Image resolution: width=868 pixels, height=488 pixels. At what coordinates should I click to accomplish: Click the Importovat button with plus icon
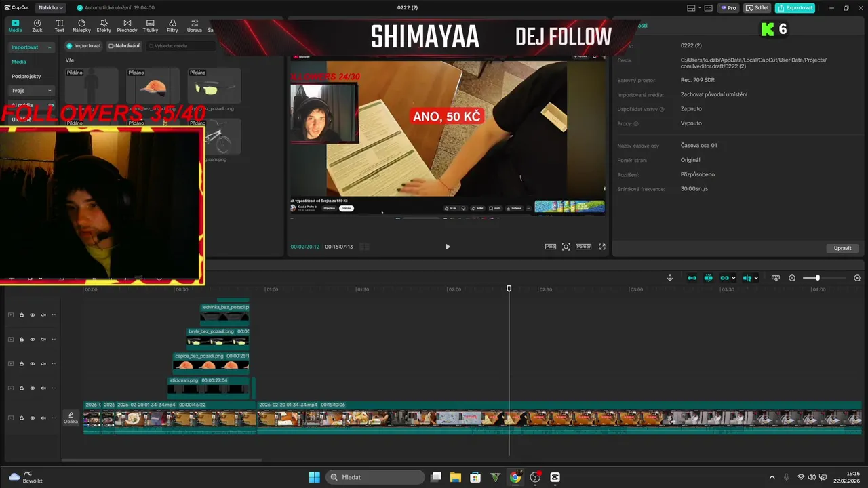point(83,46)
